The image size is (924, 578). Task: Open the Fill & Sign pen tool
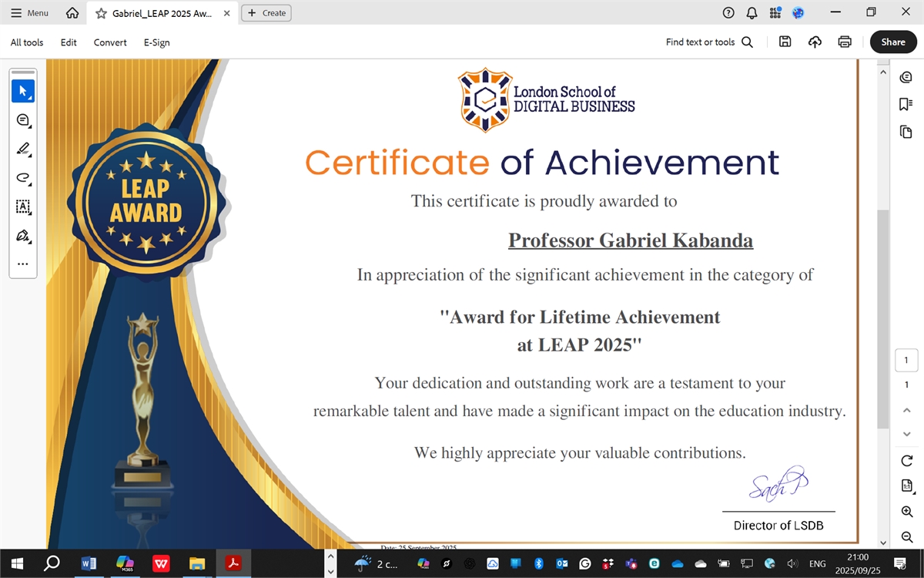(x=22, y=235)
